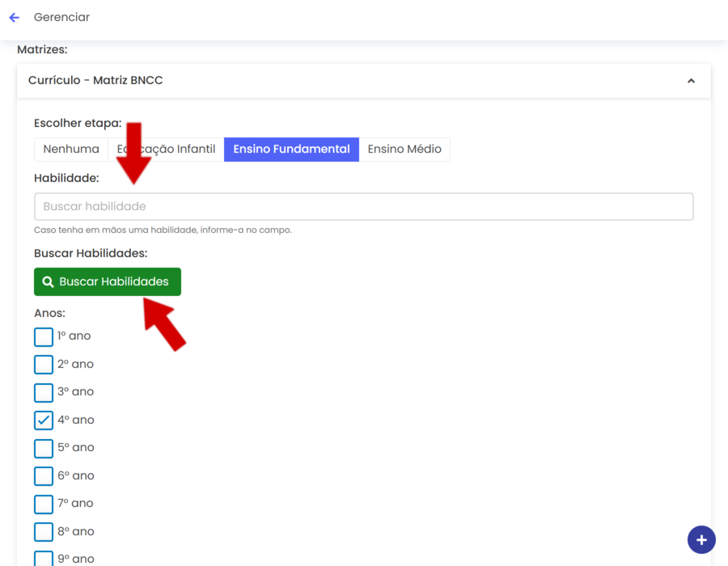This screenshot has width=728, height=566.
Task: Click the magnifier icon in Buscar Habilidades
Action: point(48,282)
